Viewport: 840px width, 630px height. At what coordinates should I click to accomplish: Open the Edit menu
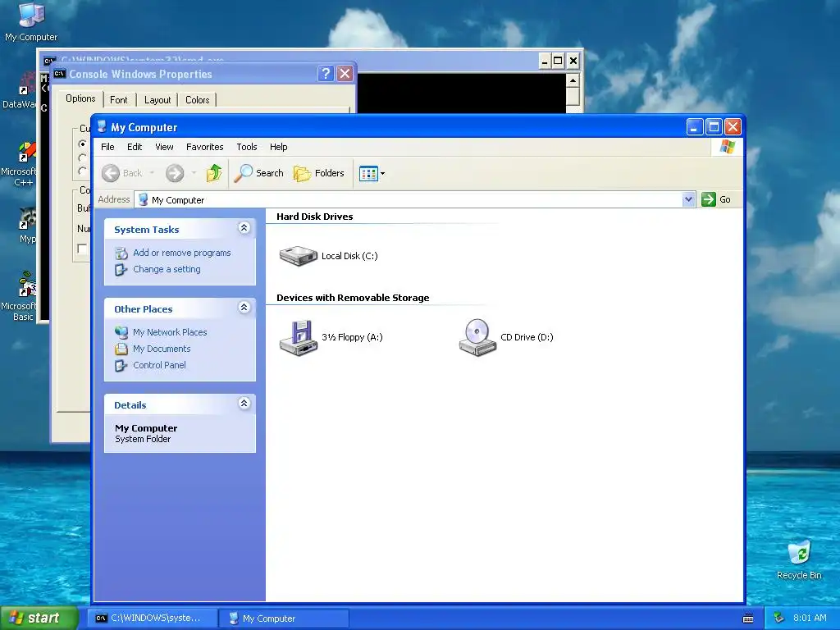click(135, 147)
